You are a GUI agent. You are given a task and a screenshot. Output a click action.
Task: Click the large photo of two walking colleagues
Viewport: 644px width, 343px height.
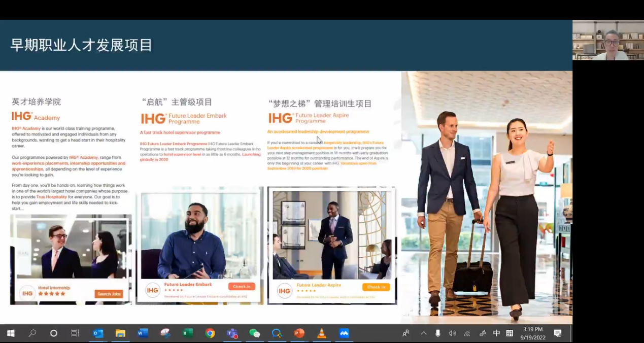(x=487, y=197)
